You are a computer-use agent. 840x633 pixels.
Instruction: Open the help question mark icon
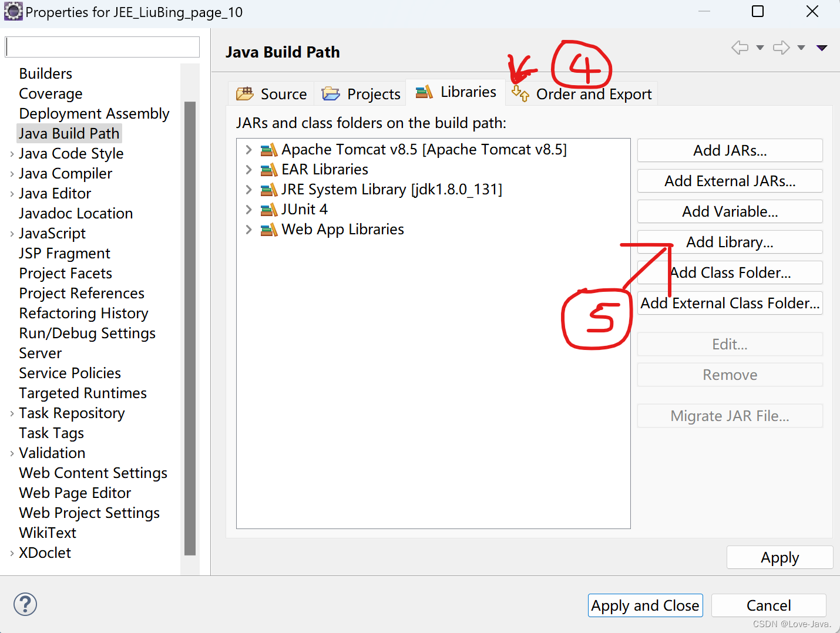pos(25,604)
